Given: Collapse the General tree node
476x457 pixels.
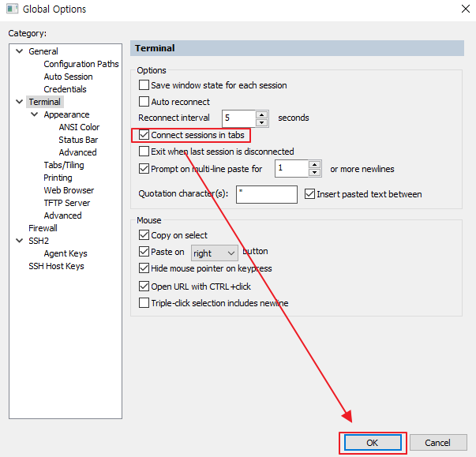Looking at the screenshot, I should point(20,51).
